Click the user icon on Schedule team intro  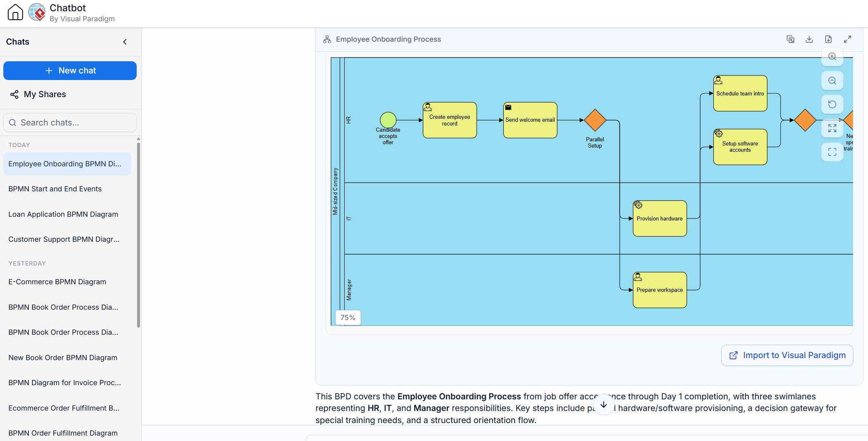(718, 80)
